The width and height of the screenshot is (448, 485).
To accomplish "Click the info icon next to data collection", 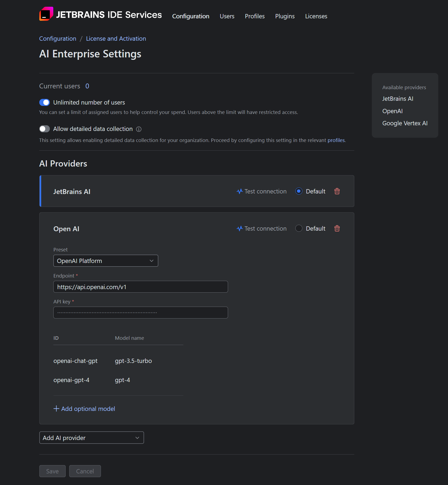I will click(139, 129).
